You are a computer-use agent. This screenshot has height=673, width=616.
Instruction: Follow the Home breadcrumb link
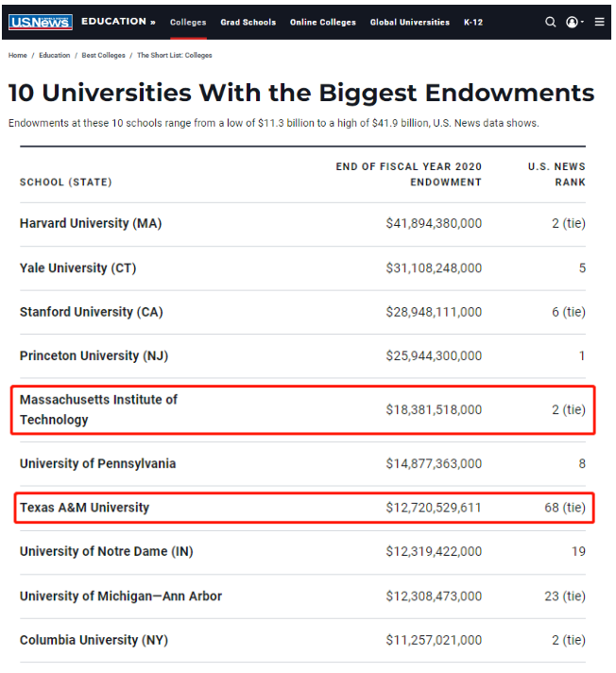[18, 56]
